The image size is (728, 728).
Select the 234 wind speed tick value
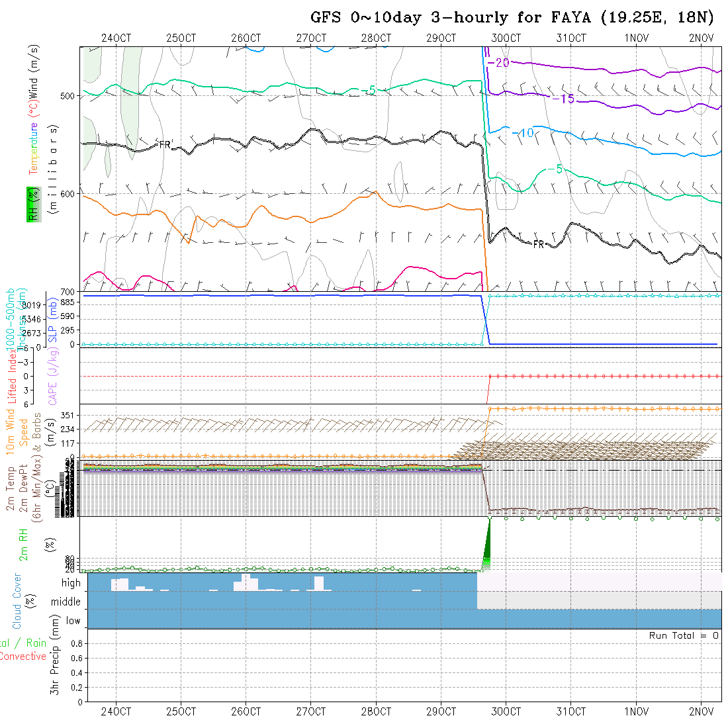pyautogui.click(x=67, y=430)
